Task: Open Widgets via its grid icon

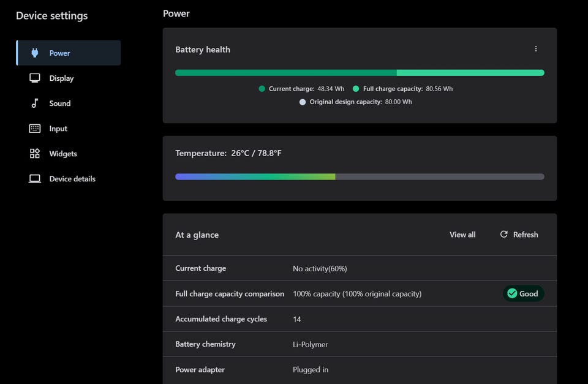Action: coord(35,154)
